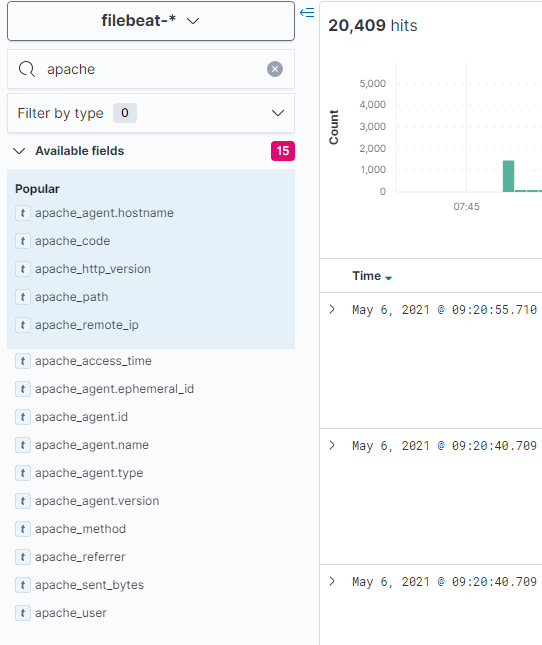Expand the 09:20:55.710 document row
This screenshot has height=645, width=542.
pos(332,309)
